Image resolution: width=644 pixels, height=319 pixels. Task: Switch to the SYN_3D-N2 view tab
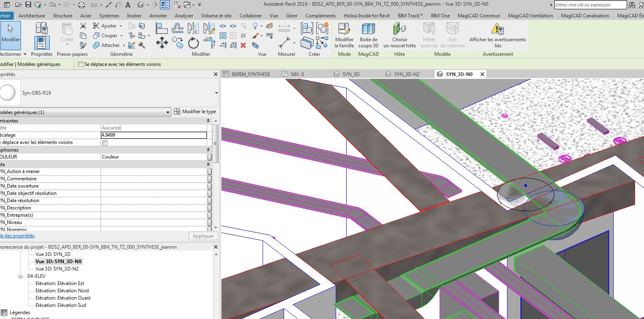coord(406,74)
